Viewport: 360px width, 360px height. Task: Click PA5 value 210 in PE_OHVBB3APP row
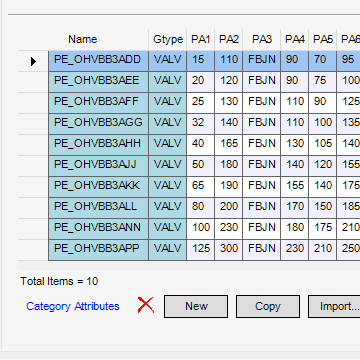[x=323, y=250]
